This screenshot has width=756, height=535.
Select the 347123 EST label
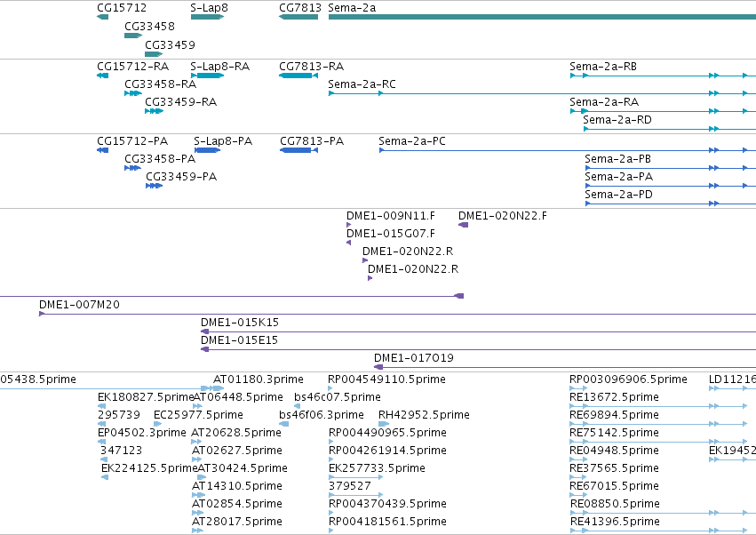coord(121,451)
